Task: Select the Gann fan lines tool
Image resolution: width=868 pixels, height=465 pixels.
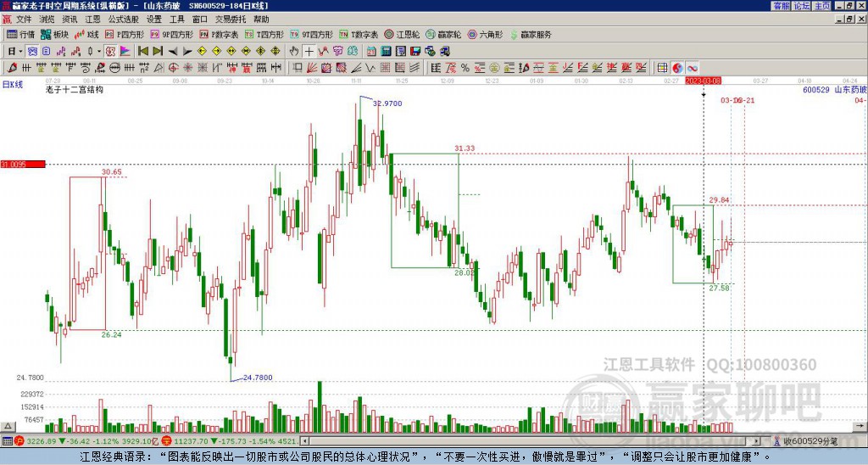Action: click(x=312, y=68)
